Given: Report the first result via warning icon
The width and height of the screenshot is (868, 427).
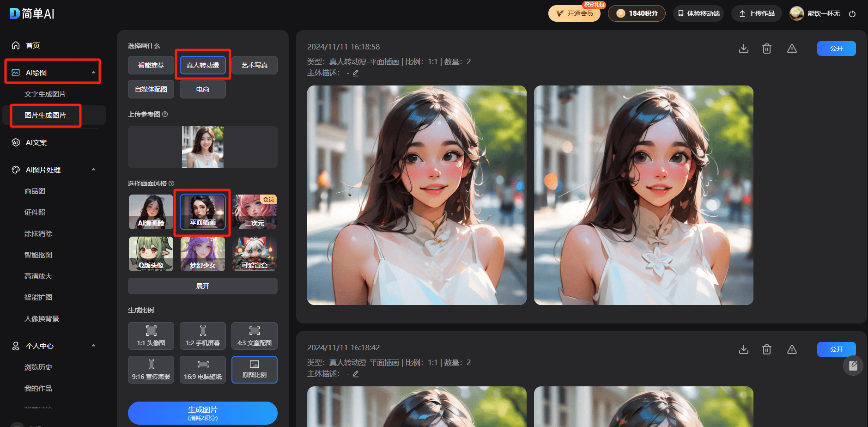Looking at the screenshot, I should click(792, 49).
